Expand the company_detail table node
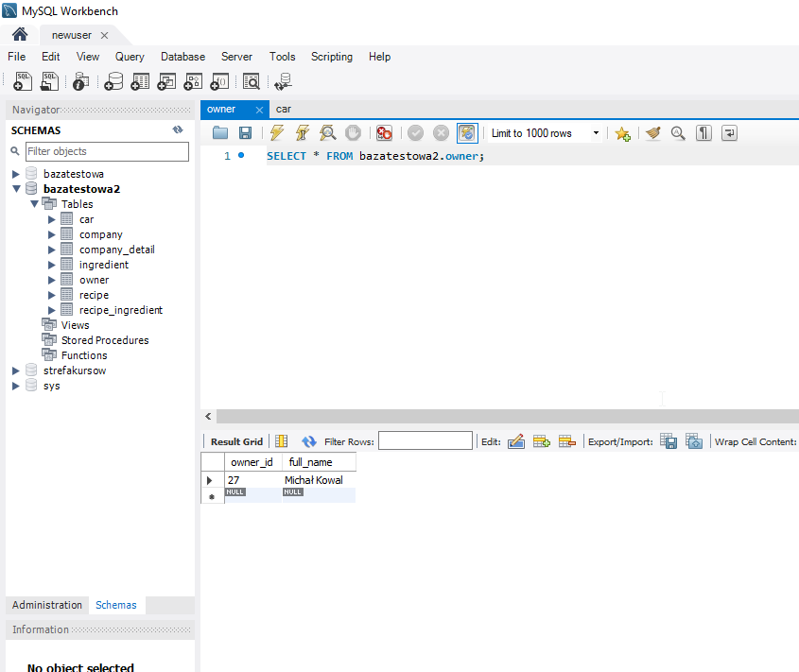This screenshot has width=799, height=672. coord(51,250)
